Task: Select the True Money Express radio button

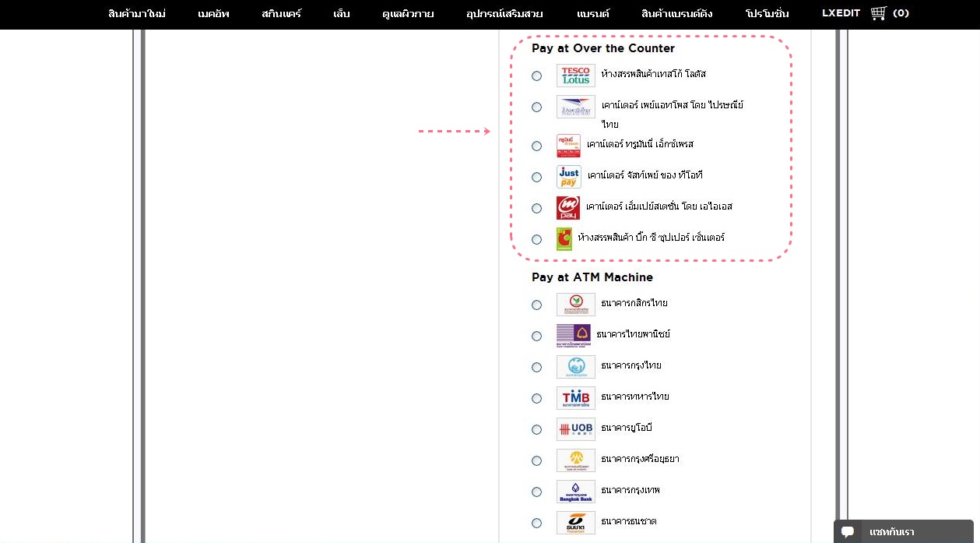Action: [536, 146]
